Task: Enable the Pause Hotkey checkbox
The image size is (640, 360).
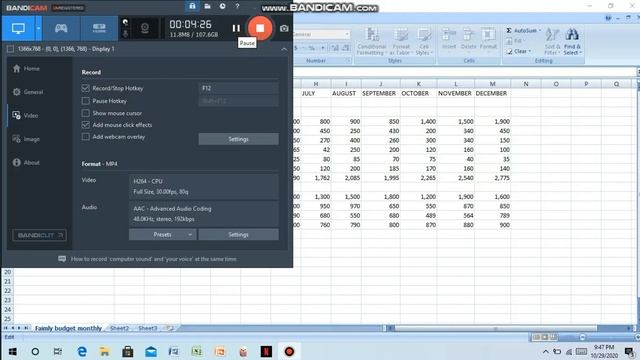Action: (85, 101)
